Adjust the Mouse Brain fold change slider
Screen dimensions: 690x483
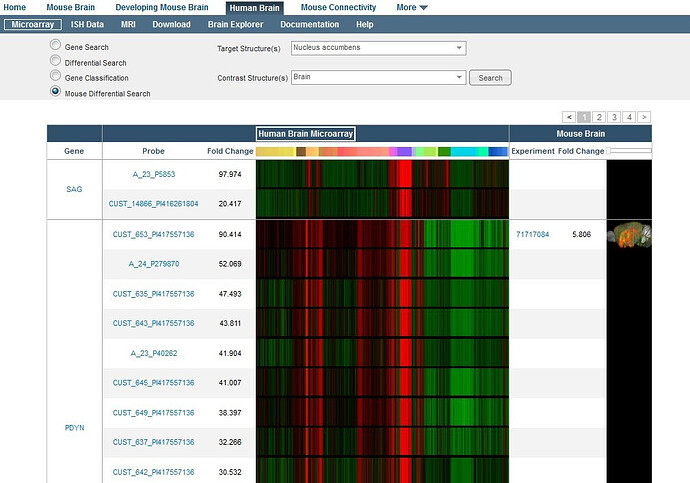tap(609, 151)
